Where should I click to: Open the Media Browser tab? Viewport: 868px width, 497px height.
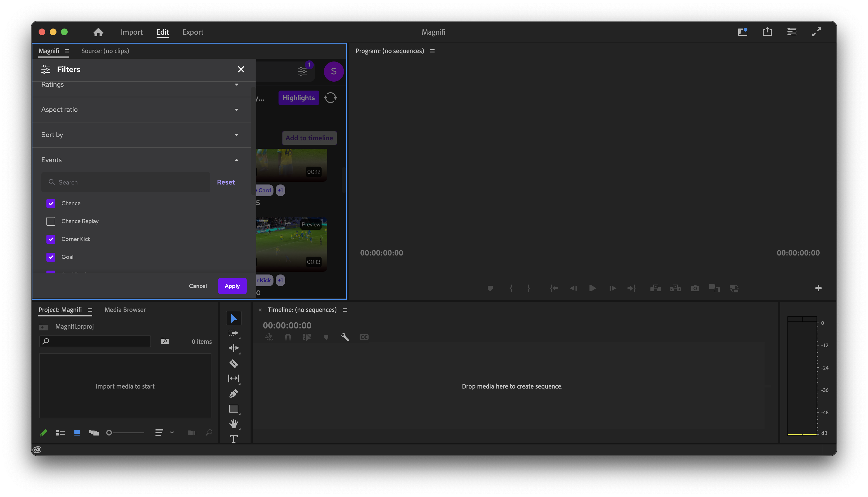tap(125, 310)
